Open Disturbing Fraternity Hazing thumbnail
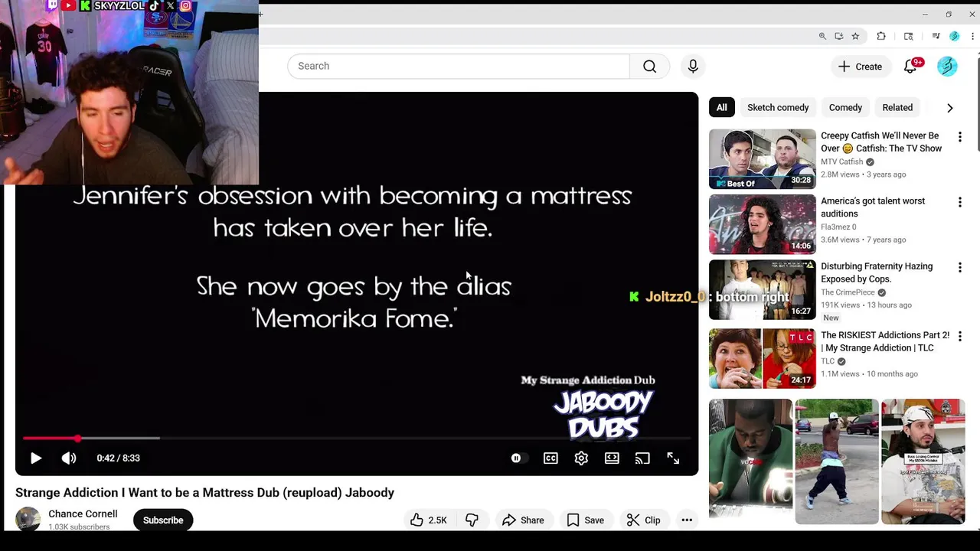 pos(763,289)
